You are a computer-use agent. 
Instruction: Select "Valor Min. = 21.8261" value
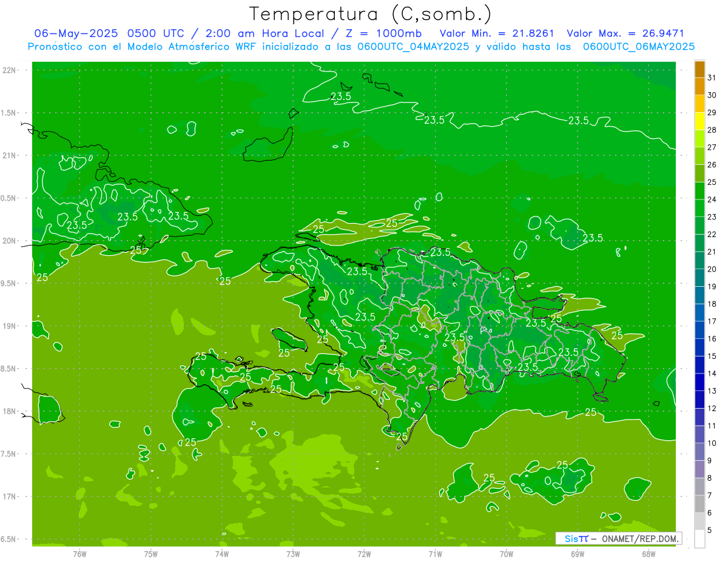tap(497, 33)
